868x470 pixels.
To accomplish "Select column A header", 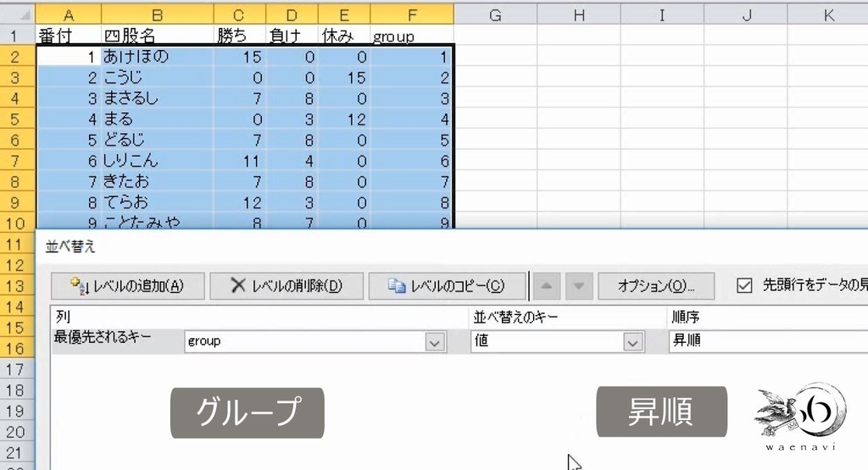I will point(69,15).
